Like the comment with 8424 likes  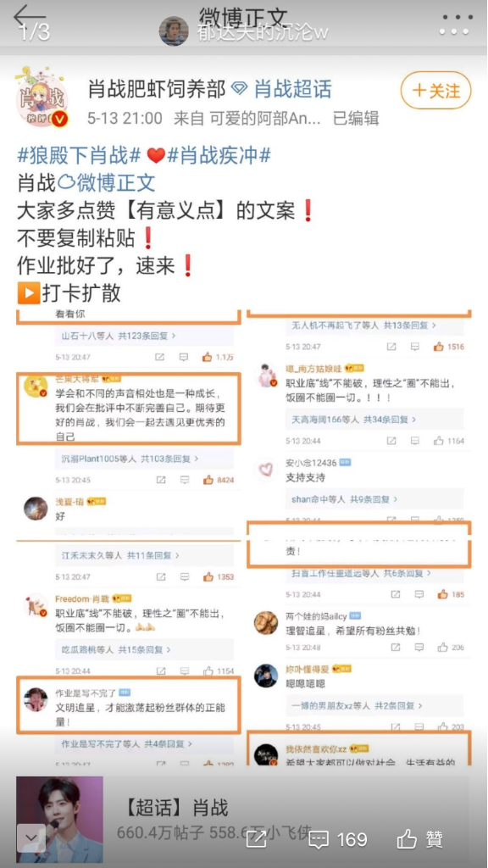208,480
